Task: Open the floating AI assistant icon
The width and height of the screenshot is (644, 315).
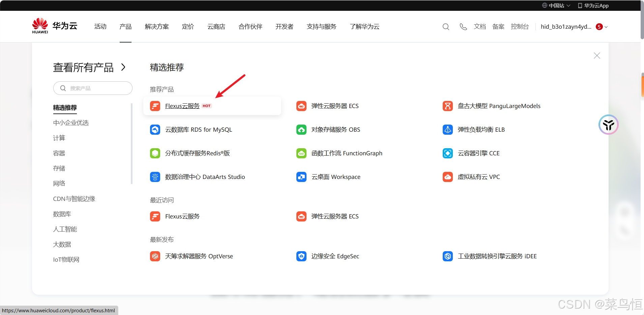Action: [x=608, y=124]
